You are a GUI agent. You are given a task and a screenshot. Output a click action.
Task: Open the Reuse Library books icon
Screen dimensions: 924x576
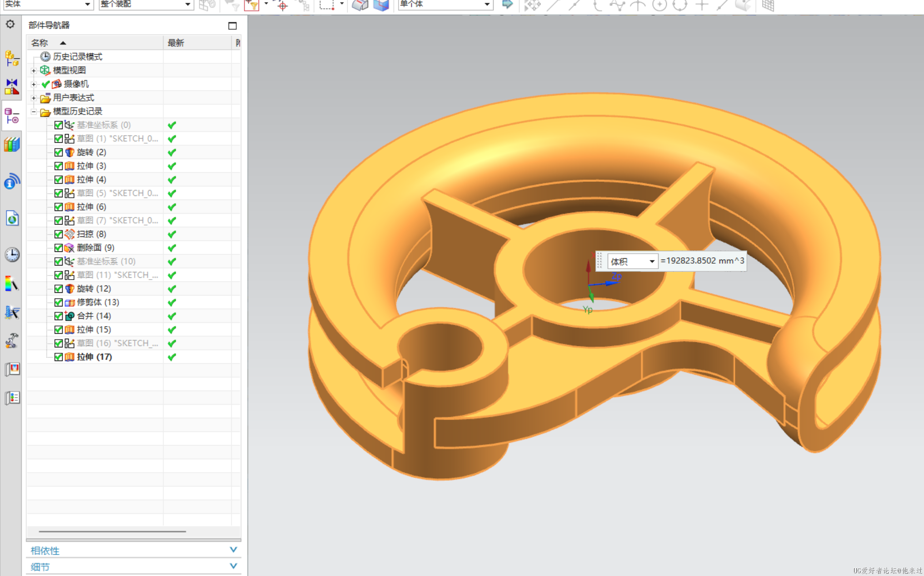point(12,145)
